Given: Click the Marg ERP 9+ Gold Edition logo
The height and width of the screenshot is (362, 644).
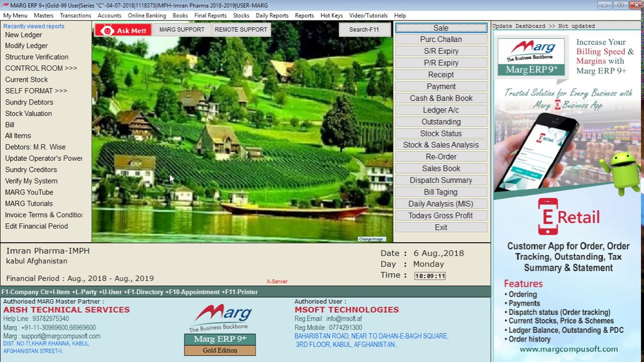Looking at the screenshot, I should click(220, 330).
